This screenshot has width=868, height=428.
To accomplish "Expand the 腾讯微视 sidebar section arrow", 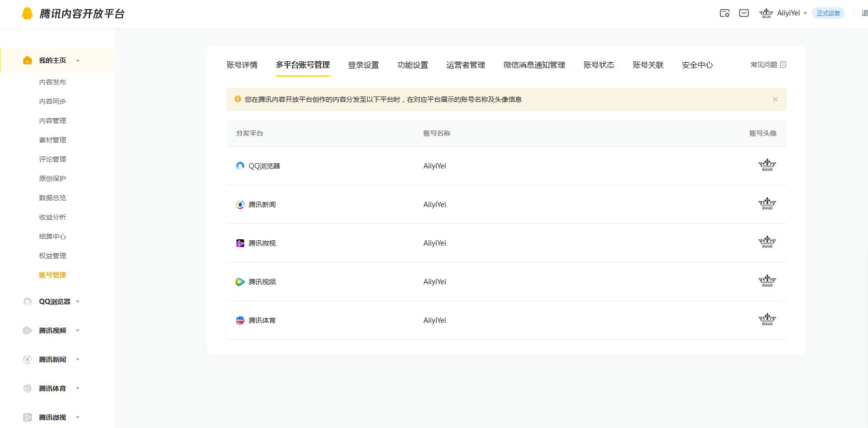I will click(x=78, y=418).
